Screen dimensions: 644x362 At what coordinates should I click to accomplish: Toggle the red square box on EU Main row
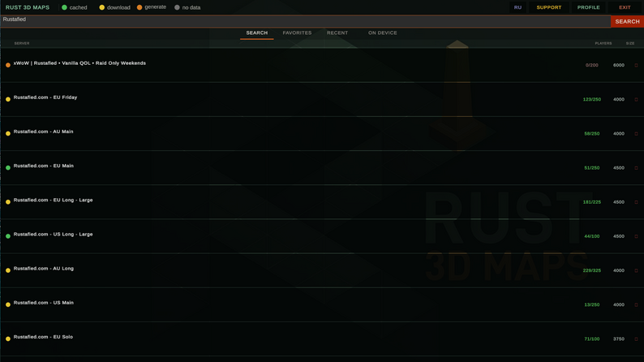click(636, 168)
